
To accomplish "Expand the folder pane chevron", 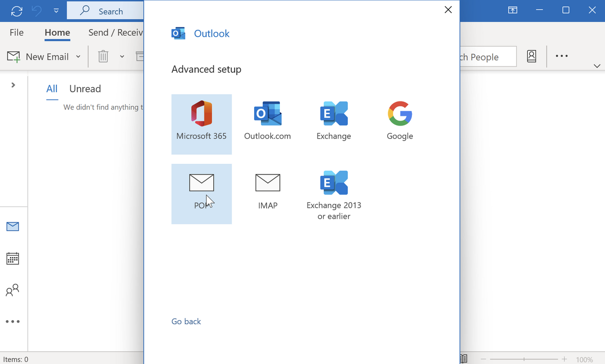I will point(13,85).
